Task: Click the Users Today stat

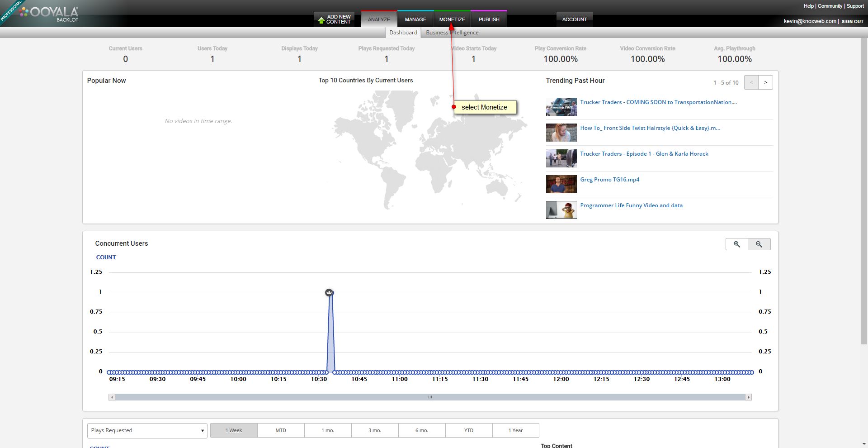Action: (212, 54)
